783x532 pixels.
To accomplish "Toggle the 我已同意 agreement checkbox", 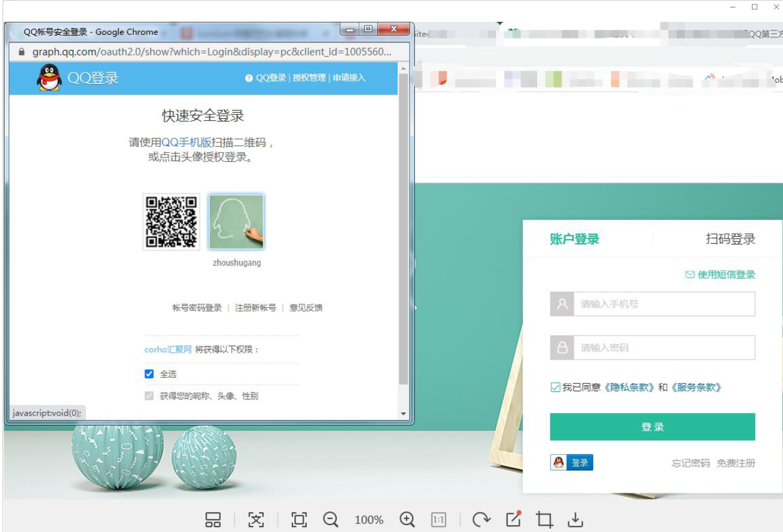I will click(555, 387).
